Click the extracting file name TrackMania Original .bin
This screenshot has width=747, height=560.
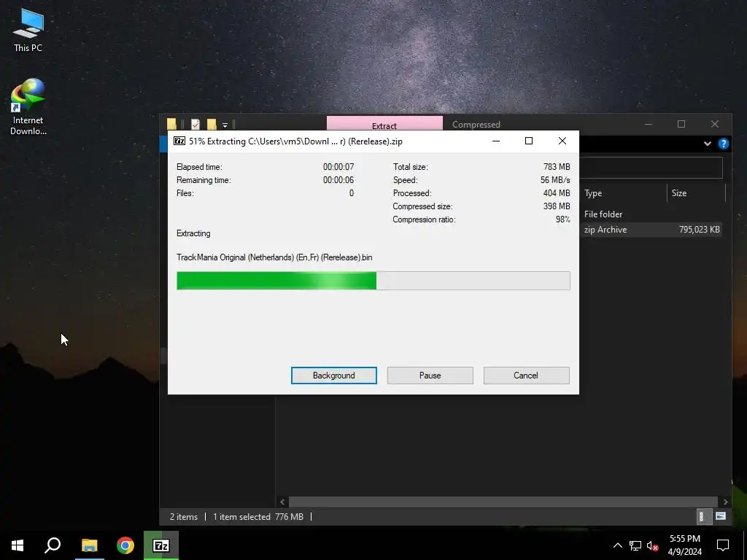click(274, 257)
